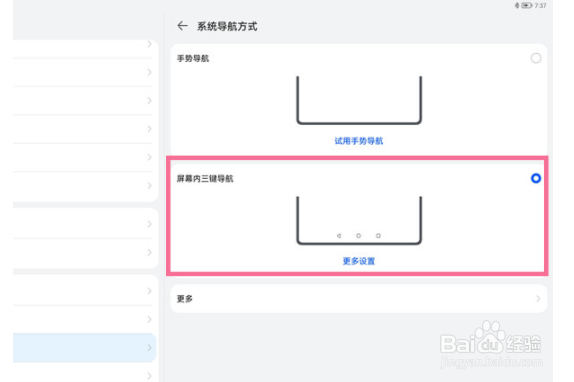Open the 更多 row via its chevron
574x382 pixels.
pos(538,299)
